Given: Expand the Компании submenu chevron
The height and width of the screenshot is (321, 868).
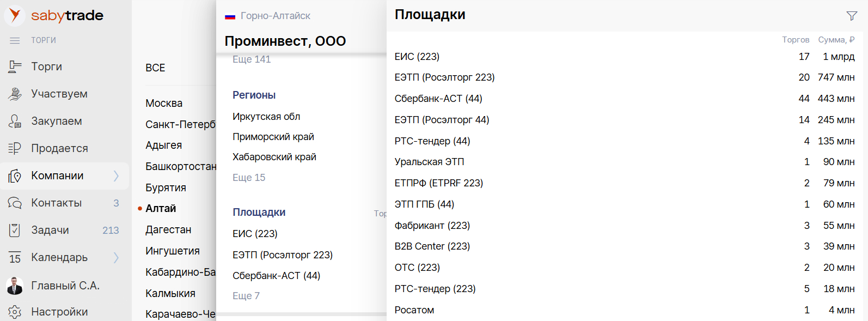Looking at the screenshot, I should (x=116, y=175).
